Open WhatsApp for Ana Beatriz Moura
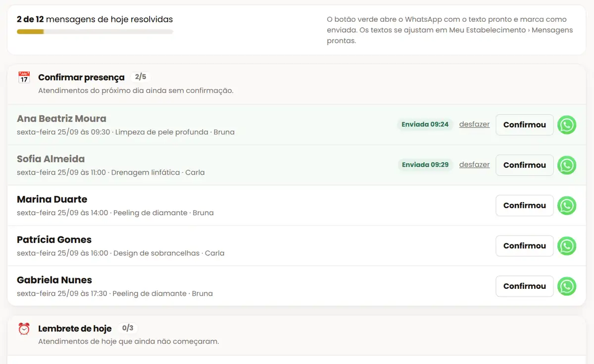The width and height of the screenshot is (594, 364). pyautogui.click(x=567, y=125)
